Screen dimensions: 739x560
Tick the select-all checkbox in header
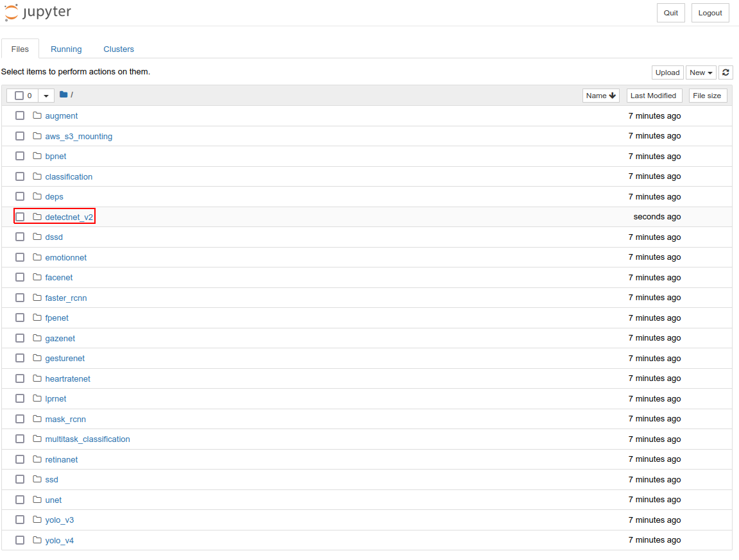point(19,96)
